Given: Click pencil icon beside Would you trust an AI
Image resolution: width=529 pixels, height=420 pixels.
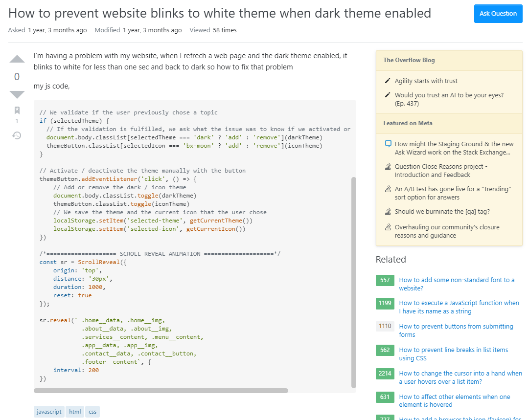Looking at the screenshot, I should [388, 95].
